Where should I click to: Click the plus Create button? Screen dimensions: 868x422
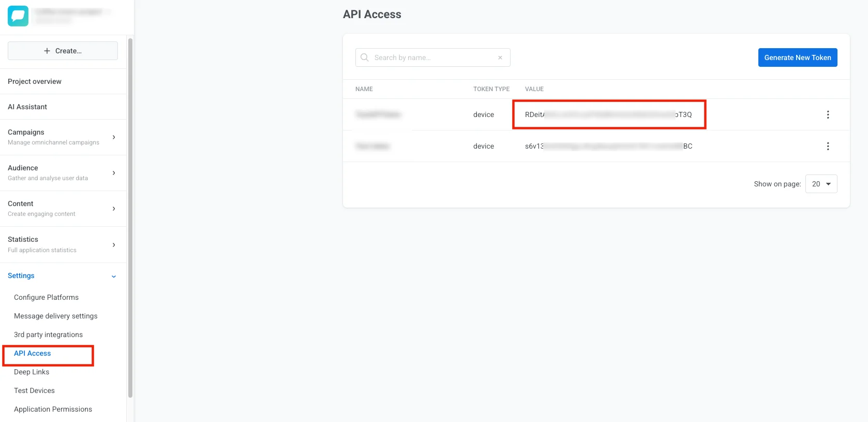(63, 51)
